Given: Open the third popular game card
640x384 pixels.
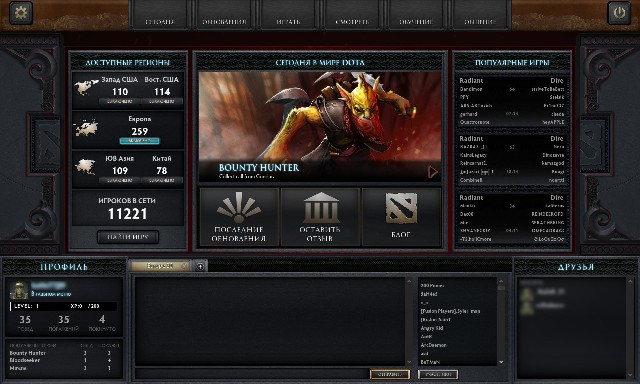Looking at the screenshot, I should pos(512,218).
